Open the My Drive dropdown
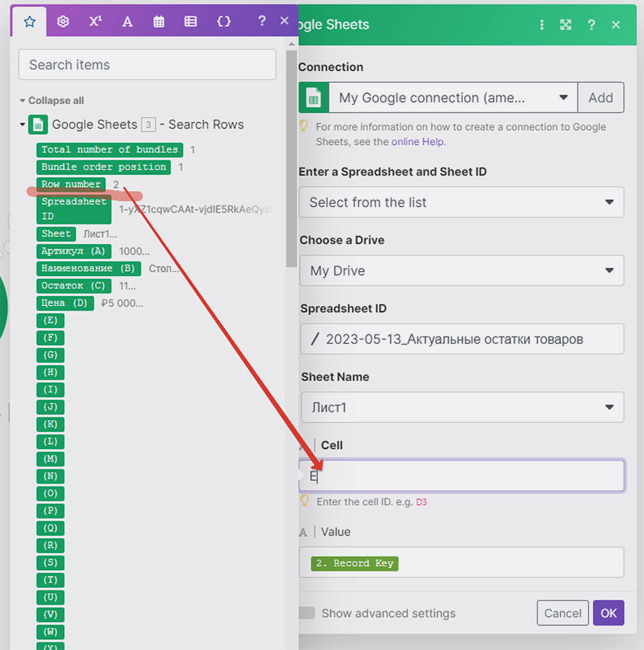Image resolution: width=644 pixels, height=650 pixels. coord(462,271)
